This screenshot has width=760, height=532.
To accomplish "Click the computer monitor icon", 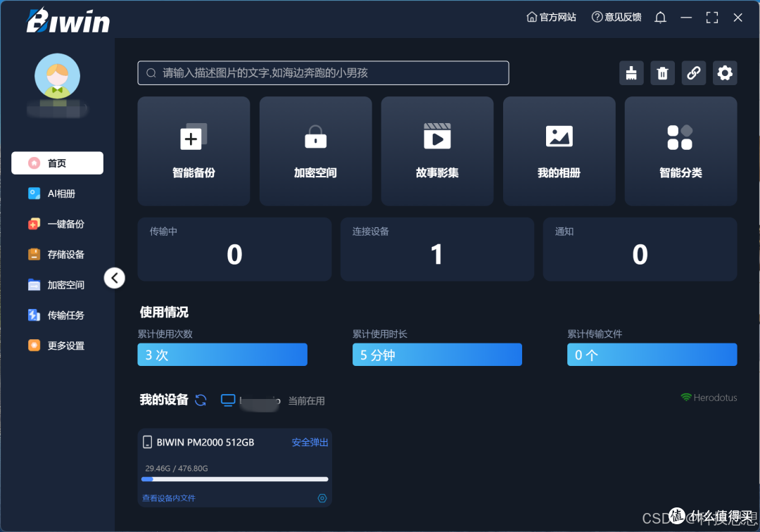I will pos(228,400).
